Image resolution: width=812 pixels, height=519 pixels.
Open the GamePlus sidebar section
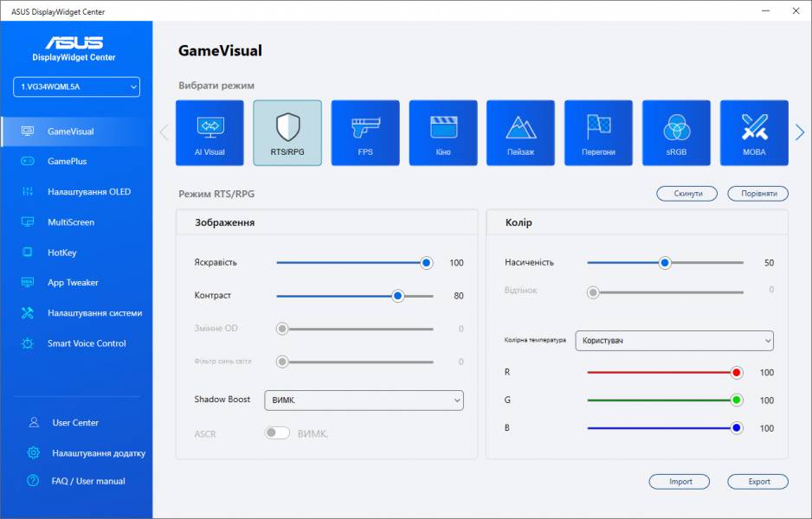point(67,162)
